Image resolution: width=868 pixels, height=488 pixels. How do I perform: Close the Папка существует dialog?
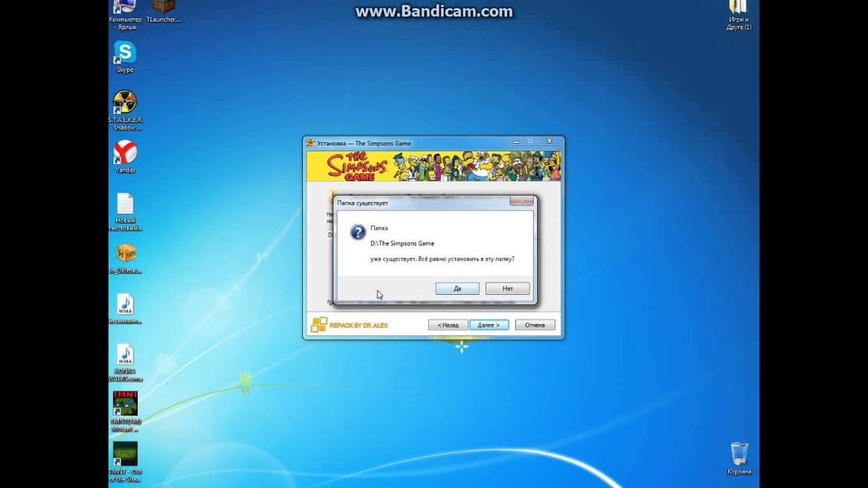pyautogui.click(x=520, y=201)
